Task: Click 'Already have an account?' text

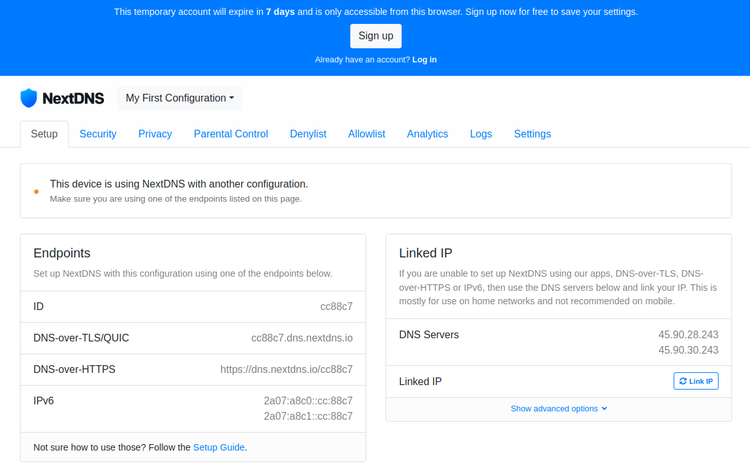Action: point(362,60)
